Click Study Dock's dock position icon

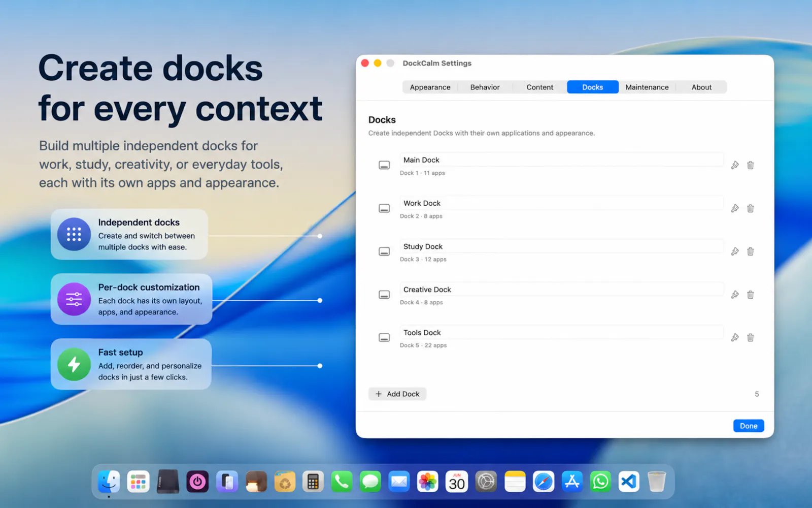click(x=384, y=251)
